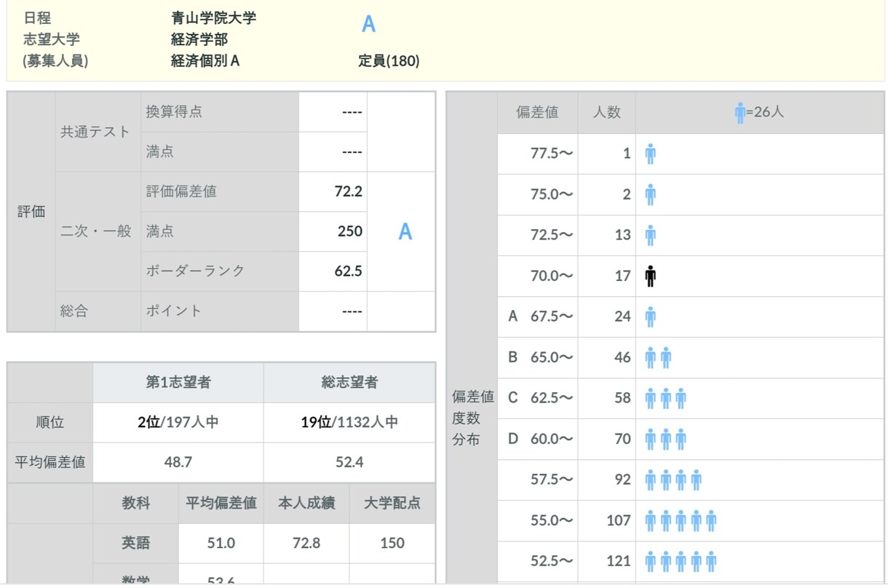The image size is (888, 588).
Task: Click the legend person icon beside =26人
Action: click(740, 113)
